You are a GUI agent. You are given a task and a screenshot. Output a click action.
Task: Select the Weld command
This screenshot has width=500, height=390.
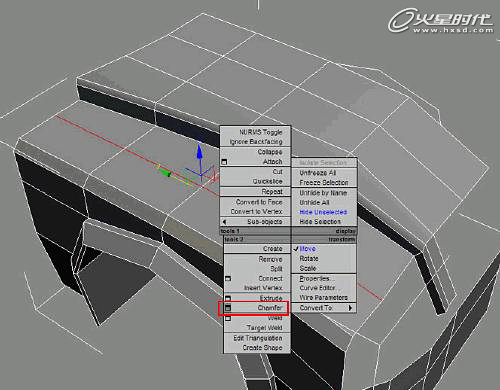click(275, 318)
